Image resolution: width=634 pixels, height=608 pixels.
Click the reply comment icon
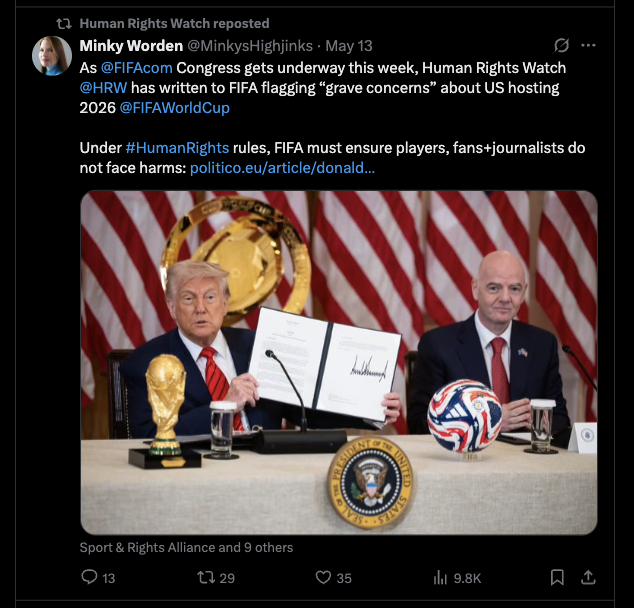(x=89, y=577)
